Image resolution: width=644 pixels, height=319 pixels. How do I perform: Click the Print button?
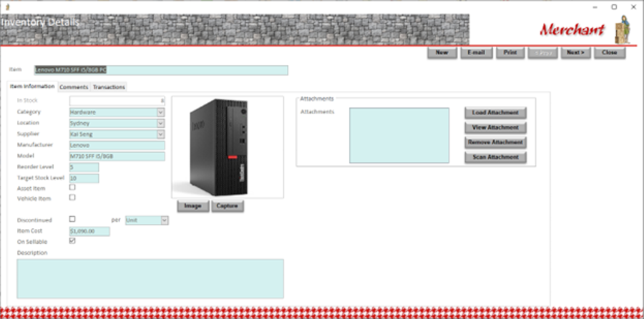point(510,52)
